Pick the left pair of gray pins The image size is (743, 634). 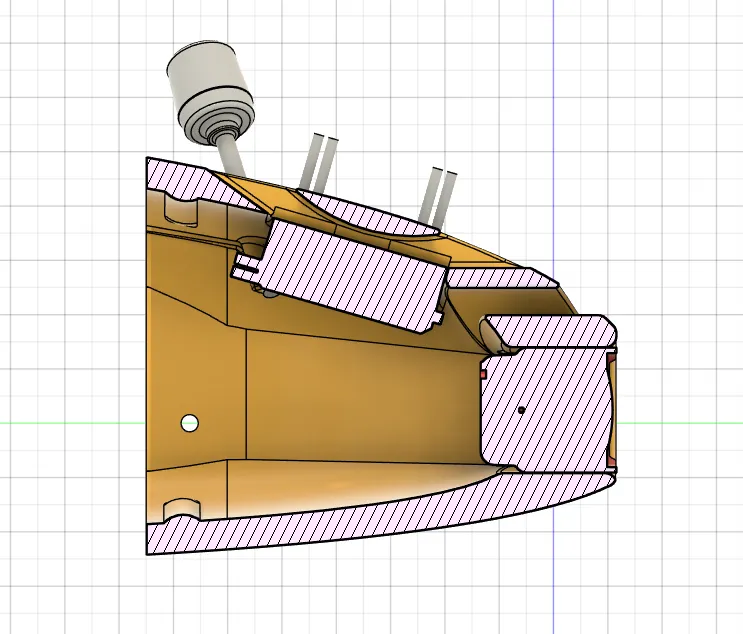pyautogui.click(x=318, y=163)
